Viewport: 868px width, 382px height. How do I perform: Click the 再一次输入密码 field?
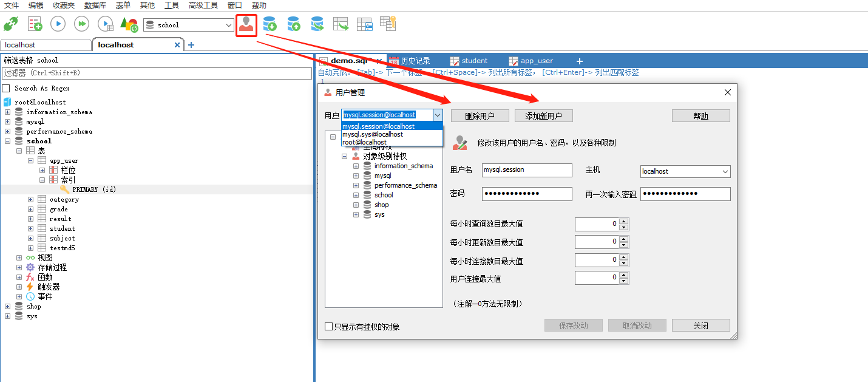click(x=685, y=194)
